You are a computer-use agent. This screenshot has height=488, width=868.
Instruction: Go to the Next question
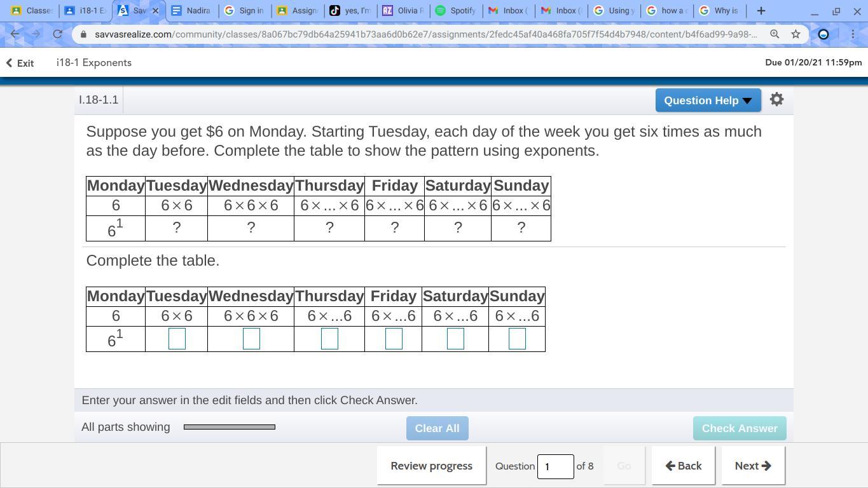[752, 466]
